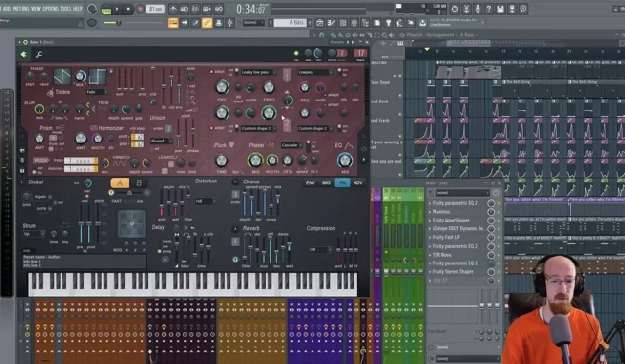This screenshot has height=364, width=625.
Task: Toggle Pat/Song mode switch
Action: click(106, 9)
